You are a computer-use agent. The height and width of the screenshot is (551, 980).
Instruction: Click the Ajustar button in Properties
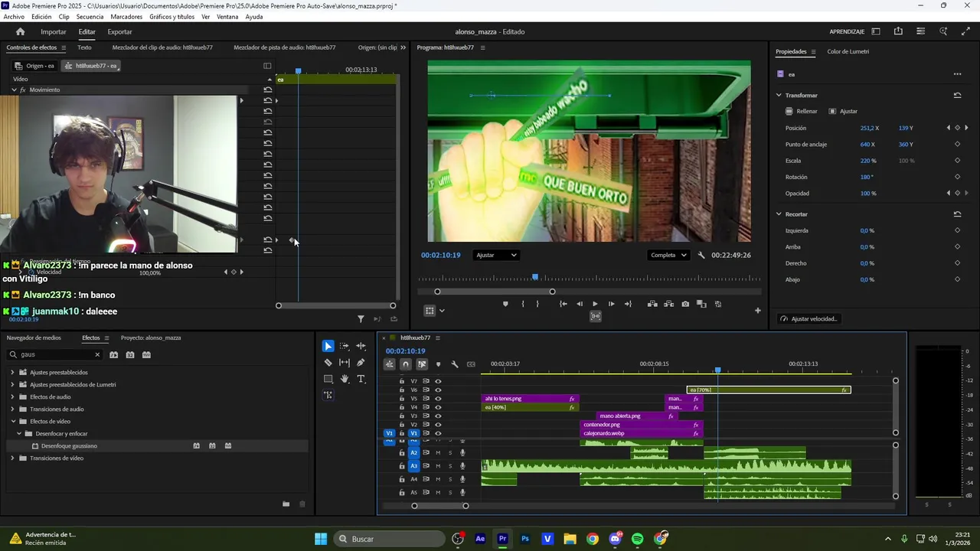click(x=842, y=111)
